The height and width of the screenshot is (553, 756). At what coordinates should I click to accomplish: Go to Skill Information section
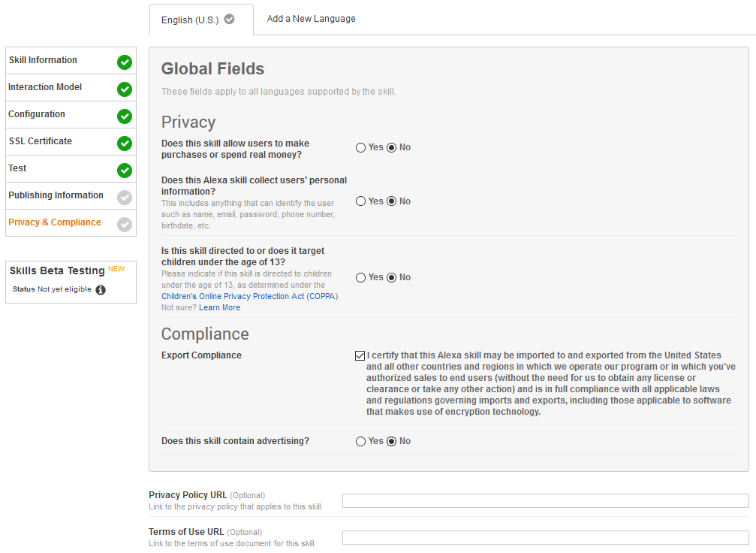coord(71,60)
